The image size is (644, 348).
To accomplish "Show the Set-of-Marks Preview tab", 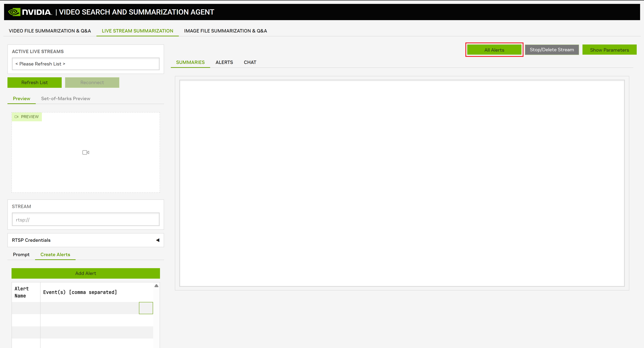I will (65, 98).
